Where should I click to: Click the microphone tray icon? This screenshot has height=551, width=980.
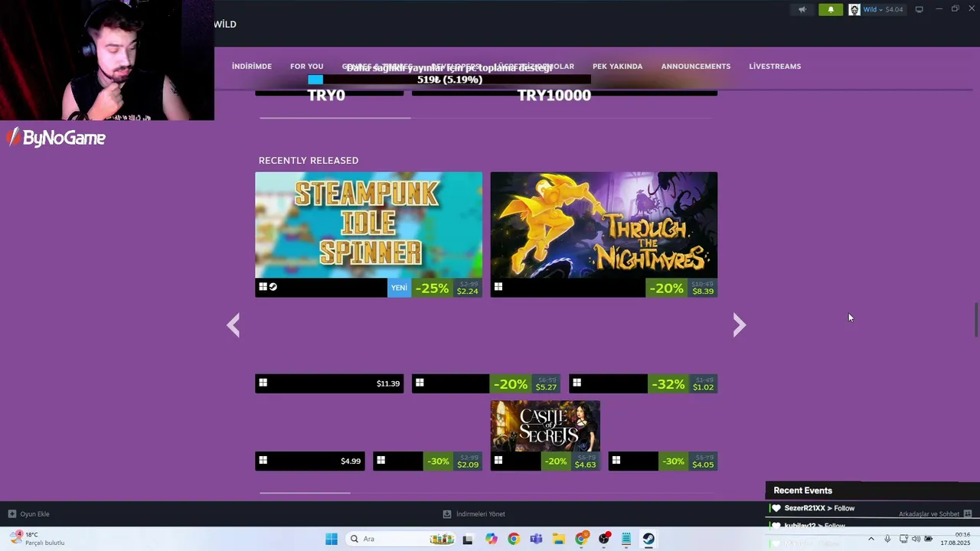click(887, 539)
